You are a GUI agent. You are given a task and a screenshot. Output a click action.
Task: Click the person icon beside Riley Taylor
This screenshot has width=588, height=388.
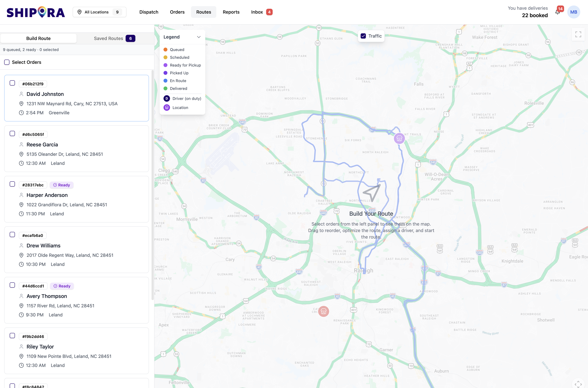21,346
